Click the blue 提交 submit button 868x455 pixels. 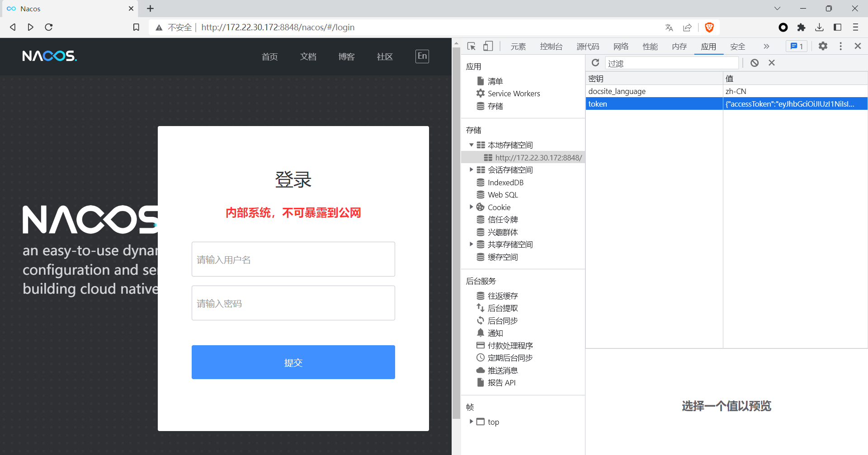point(293,362)
